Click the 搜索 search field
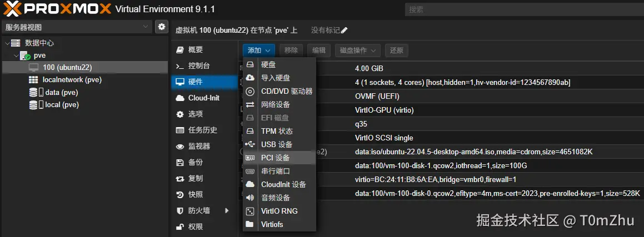 click(524, 9)
